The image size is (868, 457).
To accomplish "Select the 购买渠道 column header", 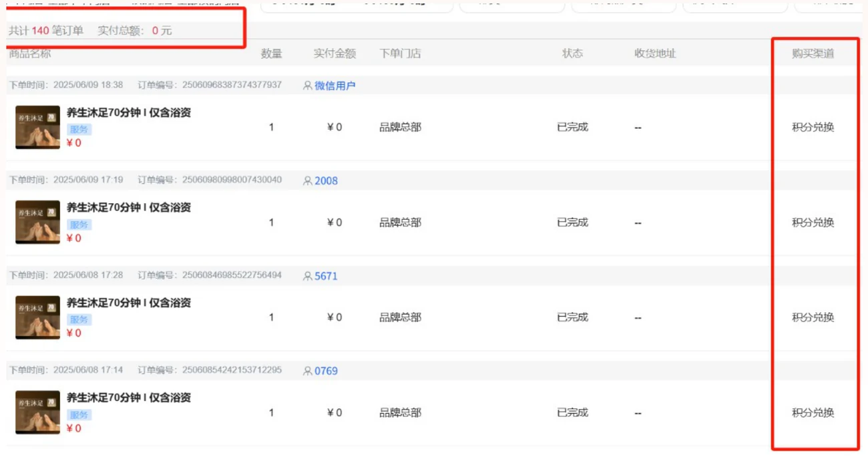I will [813, 54].
